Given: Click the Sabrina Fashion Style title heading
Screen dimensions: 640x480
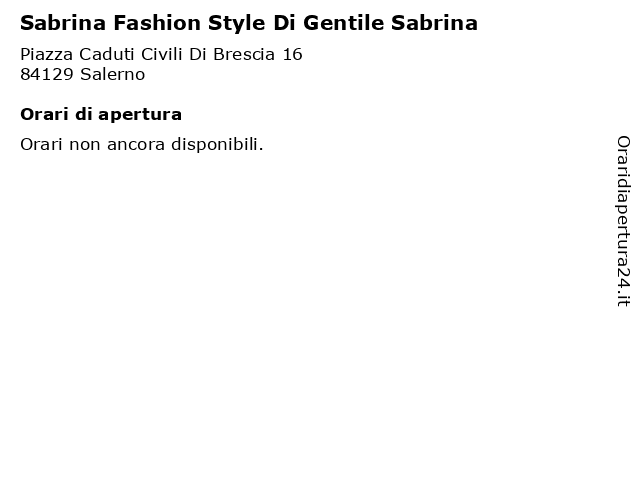Looking at the screenshot, I should 249,23.
